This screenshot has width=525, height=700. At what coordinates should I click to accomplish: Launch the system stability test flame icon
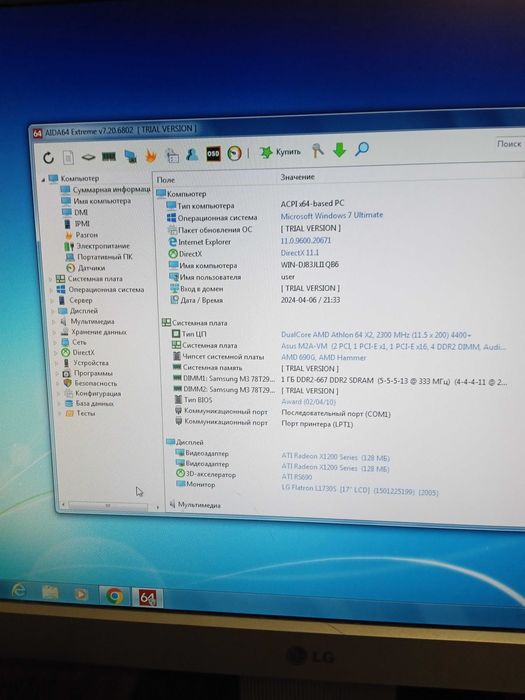click(x=151, y=155)
